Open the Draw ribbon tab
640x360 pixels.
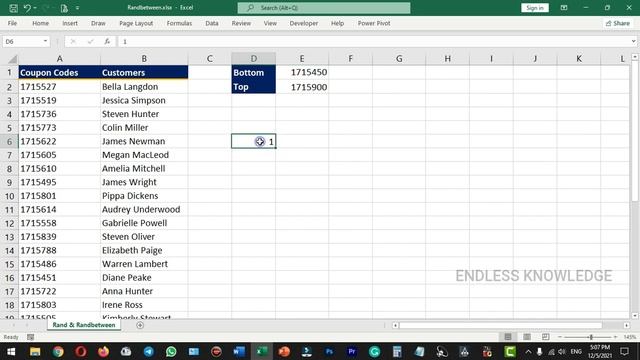98,23
